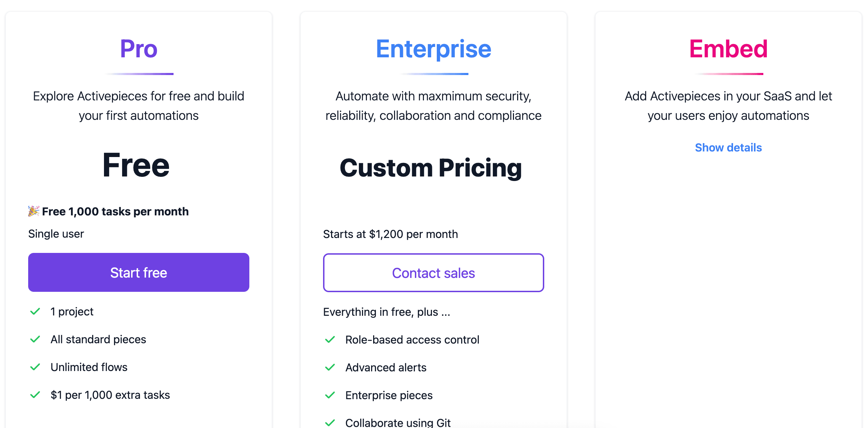Click the checkmark next to All standard pieces
The image size is (868, 428).
coord(34,339)
